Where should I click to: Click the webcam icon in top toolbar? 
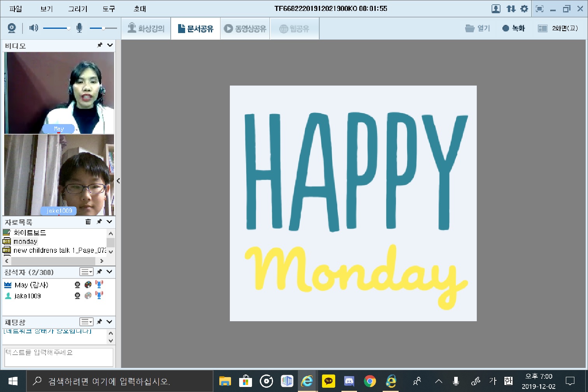[x=12, y=28]
